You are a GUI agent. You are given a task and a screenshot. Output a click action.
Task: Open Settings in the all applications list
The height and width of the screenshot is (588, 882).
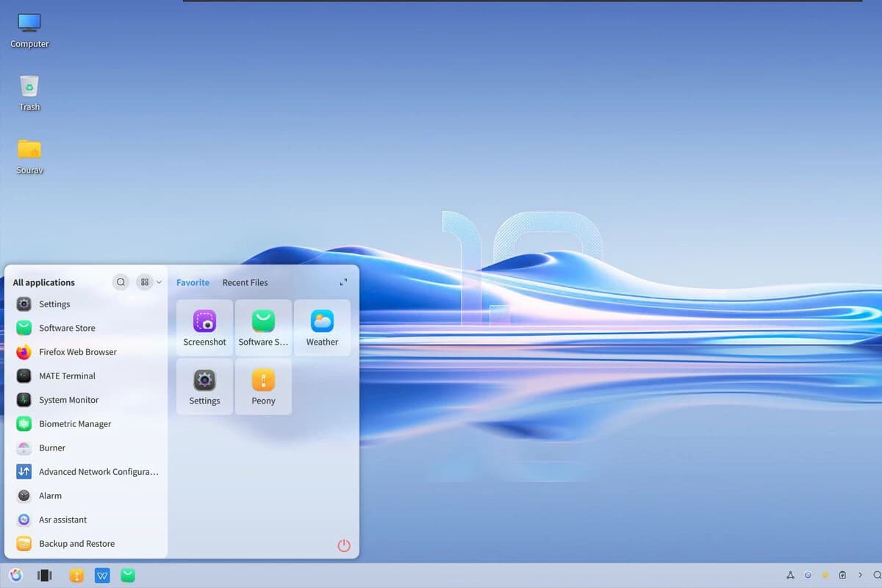pyautogui.click(x=87, y=304)
